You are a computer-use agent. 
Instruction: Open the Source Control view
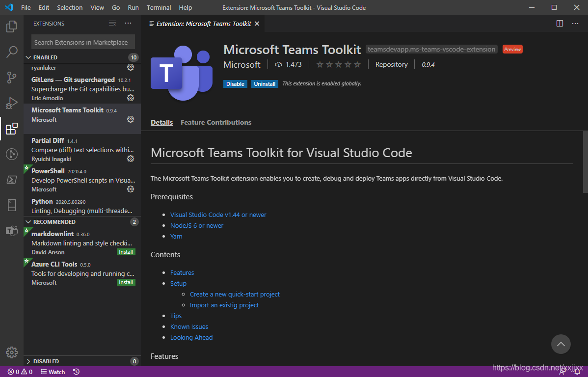[x=12, y=77]
